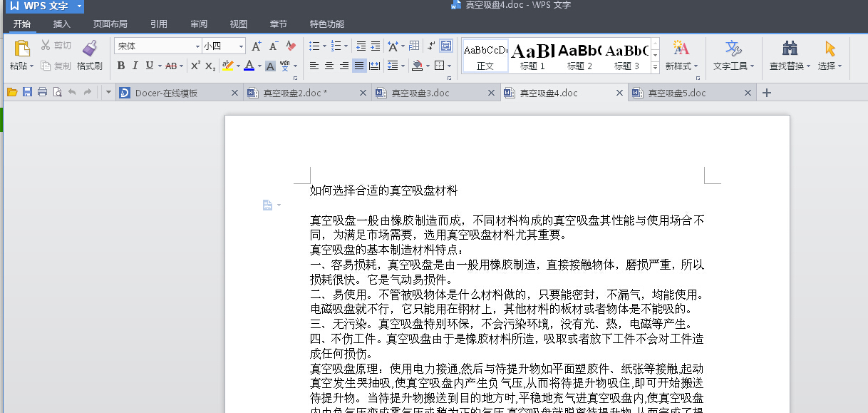Open the line spacing dropdown arrow
Viewport: 868px width, 413px height.
tap(403, 66)
